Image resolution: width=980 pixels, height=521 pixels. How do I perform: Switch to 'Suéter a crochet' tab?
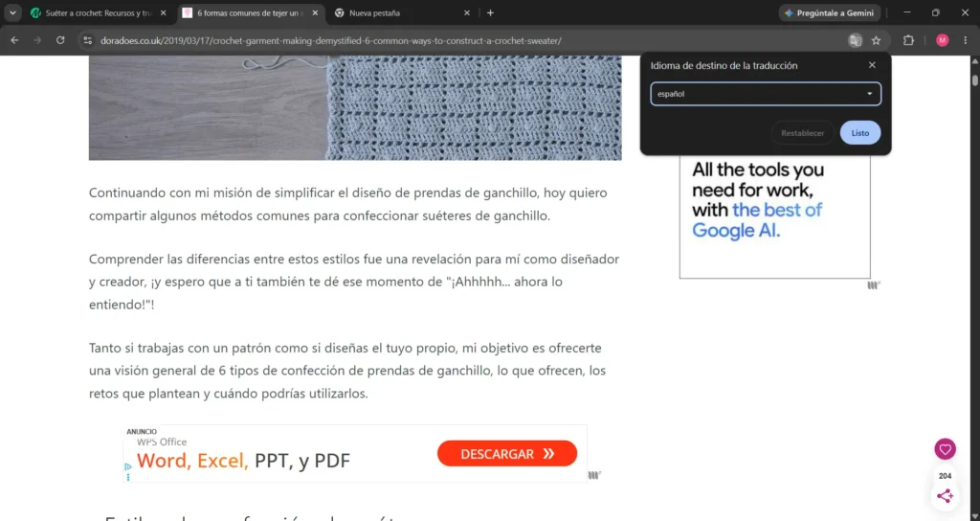coord(98,12)
